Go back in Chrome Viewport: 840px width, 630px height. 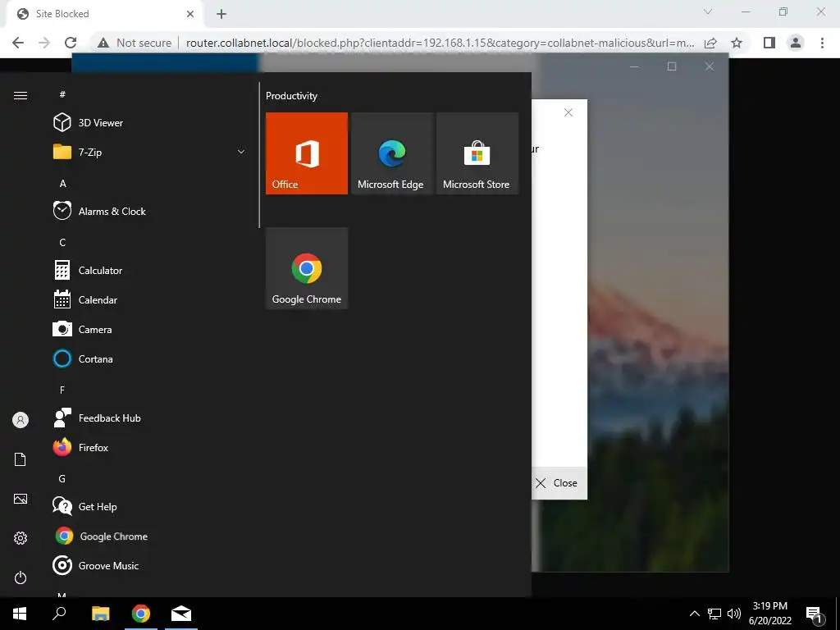[x=18, y=43]
